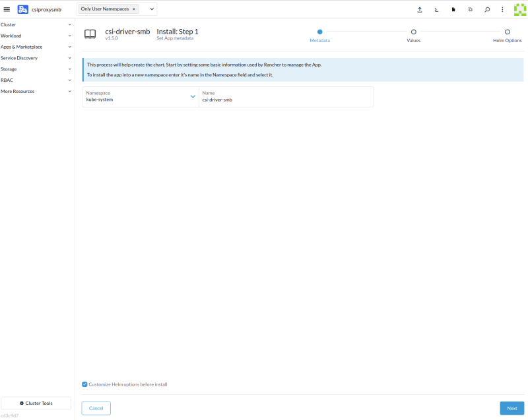Viewport: 528px width, 420px height.
Task: Open the hamburger navigation menu
Action: (x=7, y=9)
